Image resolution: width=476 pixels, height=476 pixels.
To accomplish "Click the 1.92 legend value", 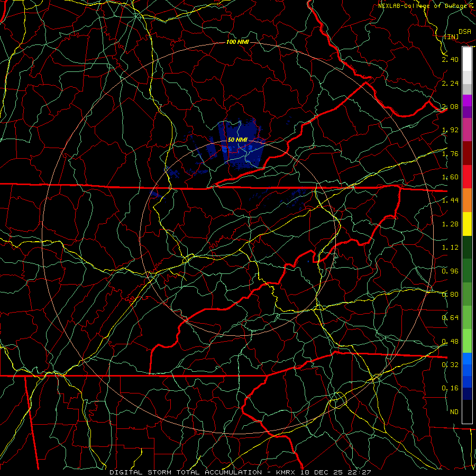I will [x=450, y=130].
